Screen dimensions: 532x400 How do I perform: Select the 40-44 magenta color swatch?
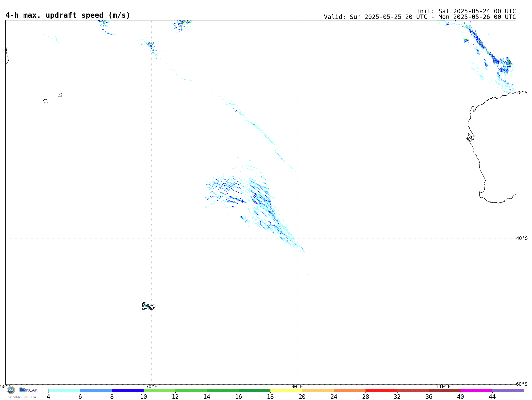pyautogui.click(x=477, y=391)
